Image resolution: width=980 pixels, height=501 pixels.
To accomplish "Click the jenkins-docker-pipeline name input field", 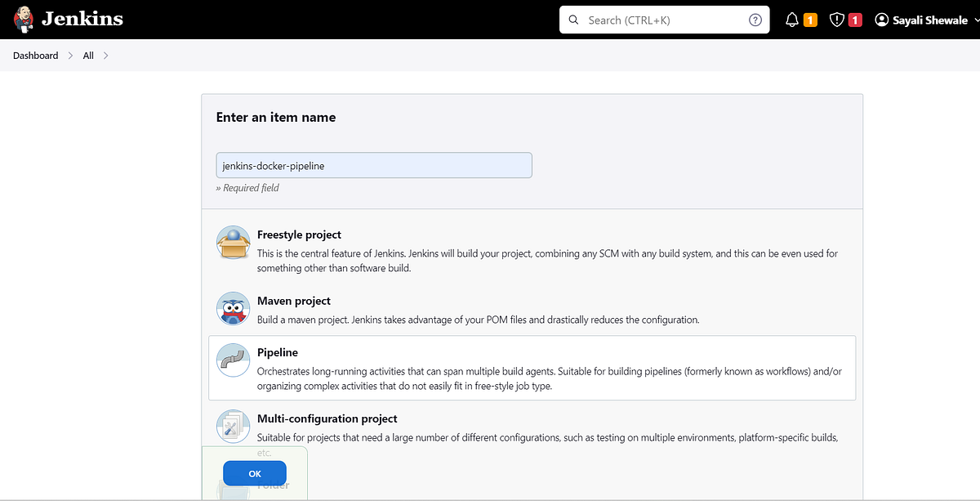I will click(373, 165).
